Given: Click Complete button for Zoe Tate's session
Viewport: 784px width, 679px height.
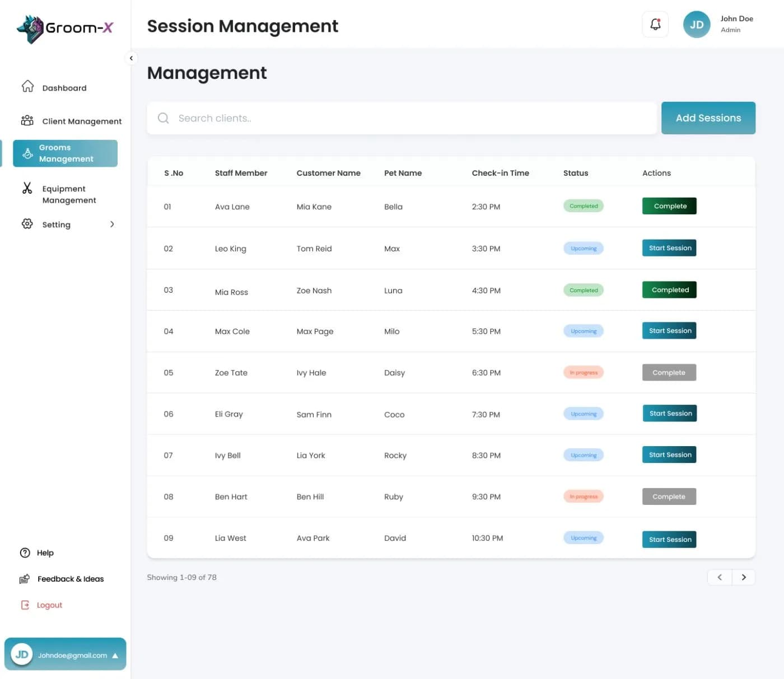Looking at the screenshot, I should [669, 372].
